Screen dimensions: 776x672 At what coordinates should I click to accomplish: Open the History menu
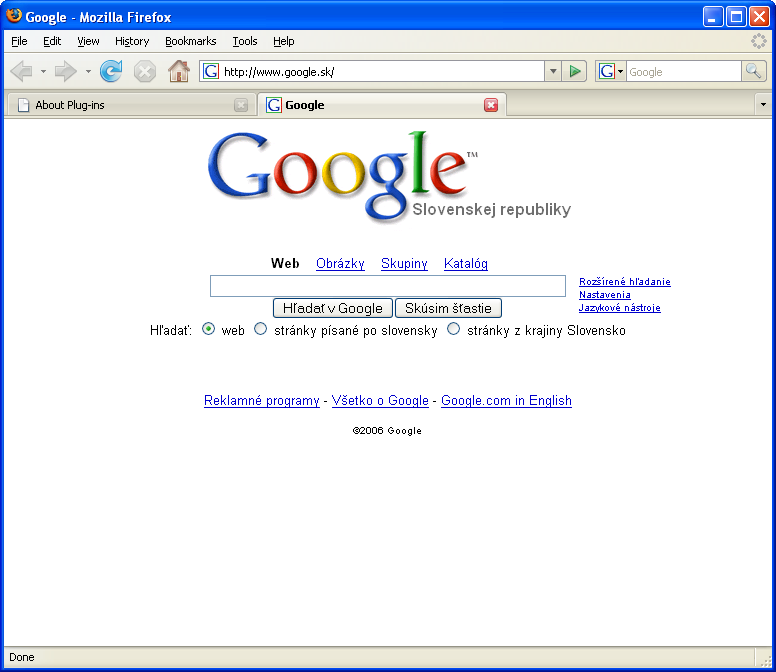pyautogui.click(x=132, y=41)
